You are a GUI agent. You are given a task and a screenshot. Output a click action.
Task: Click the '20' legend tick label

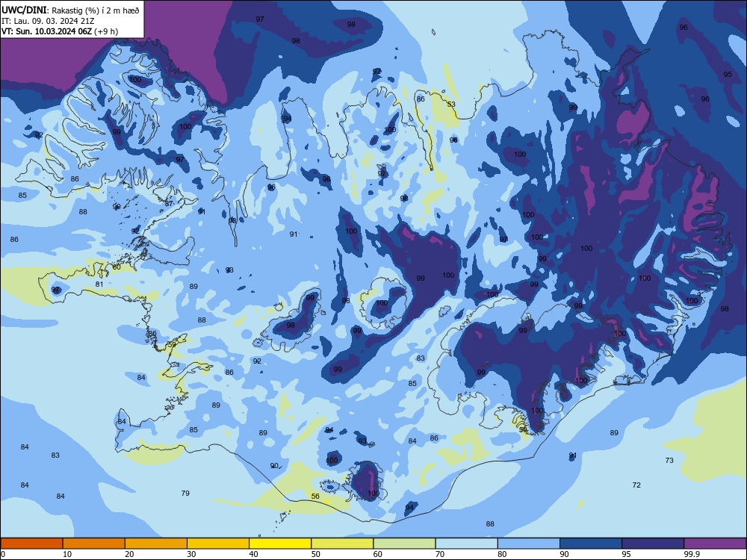pos(129,554)
